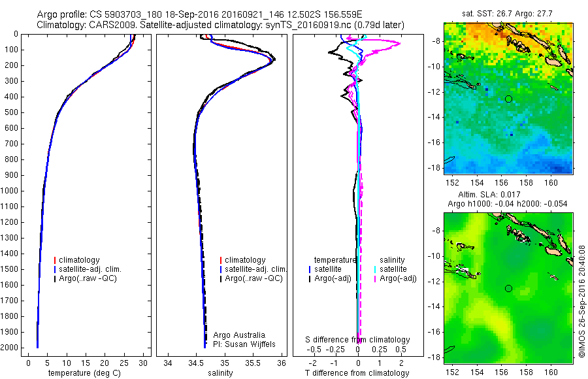Click blue satellite-adj. clim. swatch in temperature legend
Image resolution: width=588 pixels, height=379 pixels.
tap(55, 269)
